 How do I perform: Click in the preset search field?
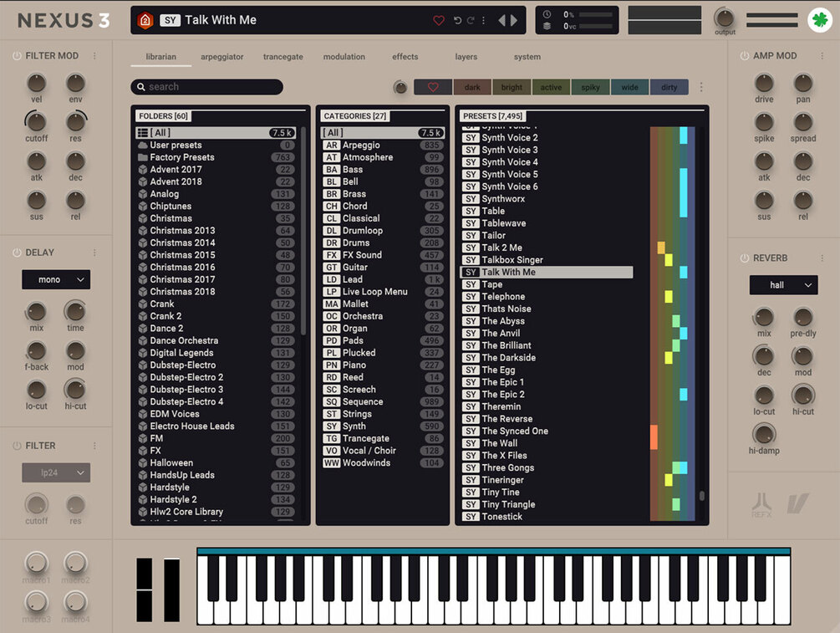click(x=206, y=87)
